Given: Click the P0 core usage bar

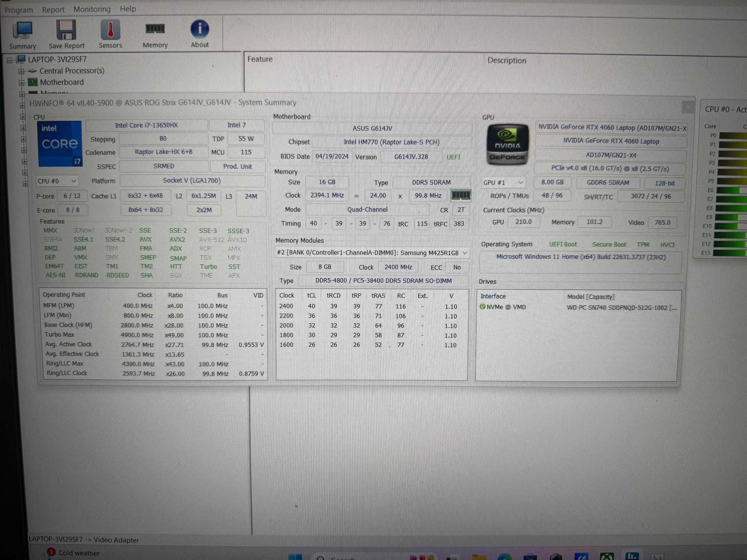Looking at the screenshot, I should [732, 136].
